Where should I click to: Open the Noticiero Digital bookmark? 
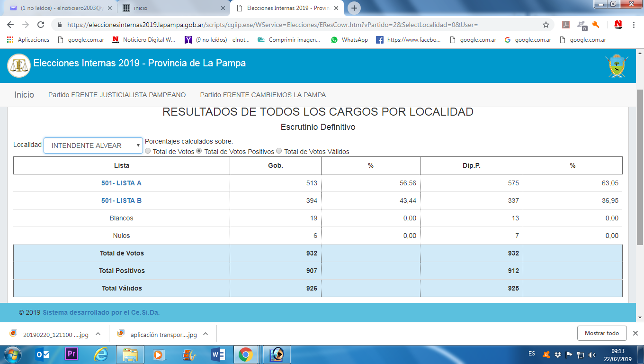point(144,40)
